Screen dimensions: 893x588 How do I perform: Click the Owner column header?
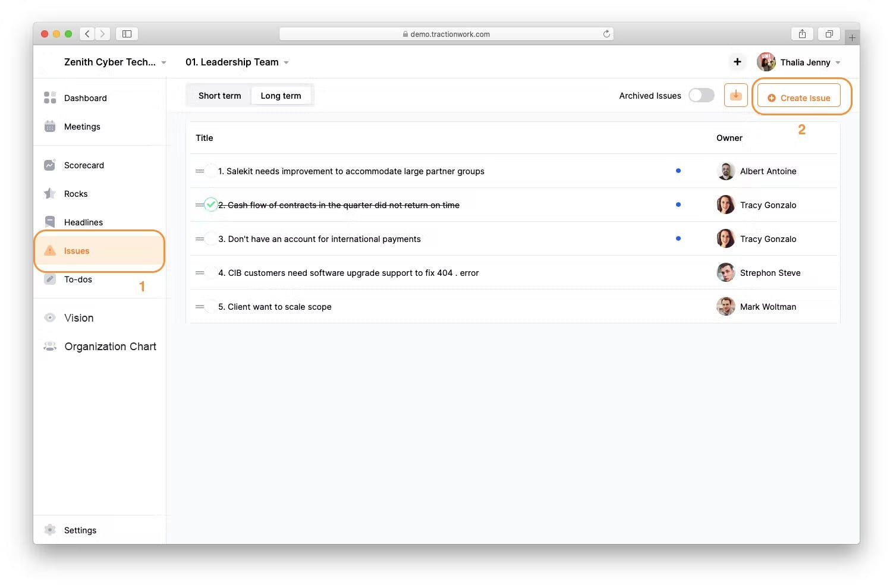pyautogui.click(x=730, y=138)
